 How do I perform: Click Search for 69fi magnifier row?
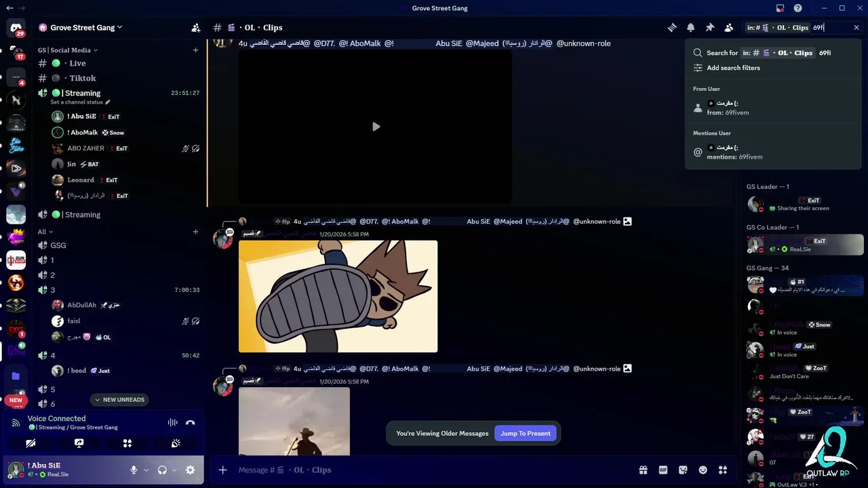click(x=773, y=53)
